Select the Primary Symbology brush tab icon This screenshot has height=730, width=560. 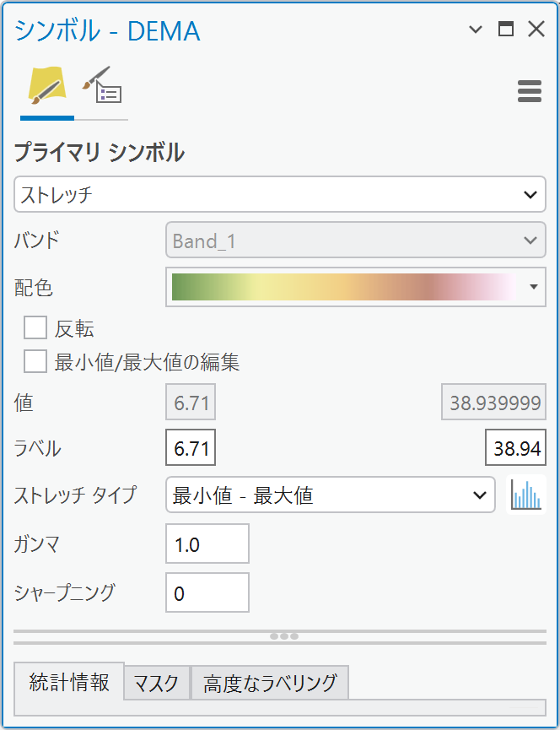(46, 87)
